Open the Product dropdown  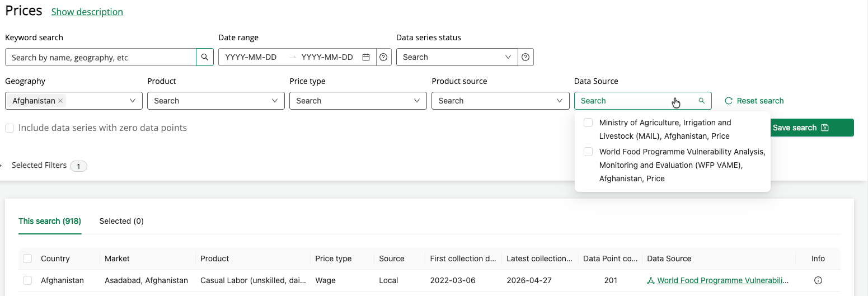tap(216, 101)
